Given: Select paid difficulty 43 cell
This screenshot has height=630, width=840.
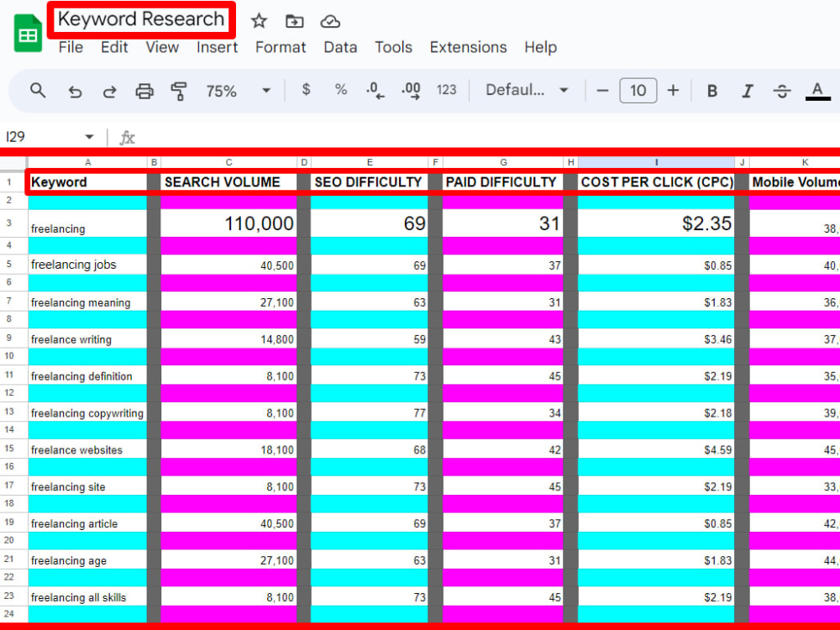Looking at the screenshot, I should pyautogui.click(x=503, y=339).
